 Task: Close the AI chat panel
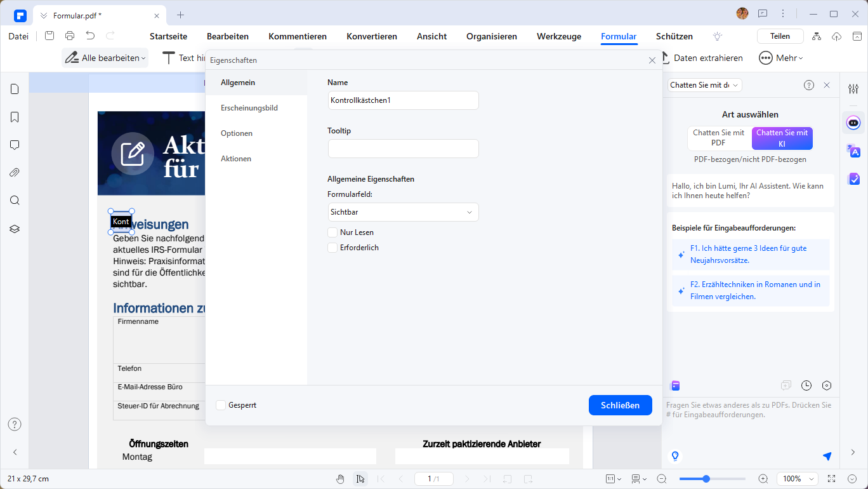[827, 85]
